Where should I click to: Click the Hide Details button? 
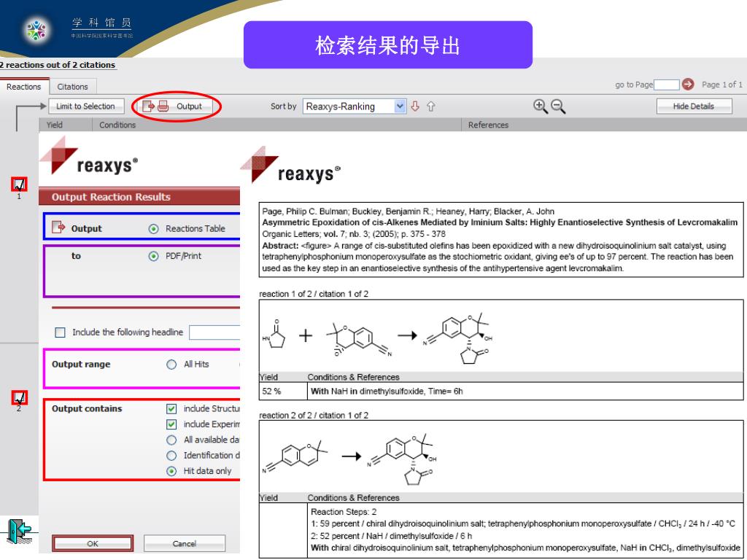(x=694, y=106)
